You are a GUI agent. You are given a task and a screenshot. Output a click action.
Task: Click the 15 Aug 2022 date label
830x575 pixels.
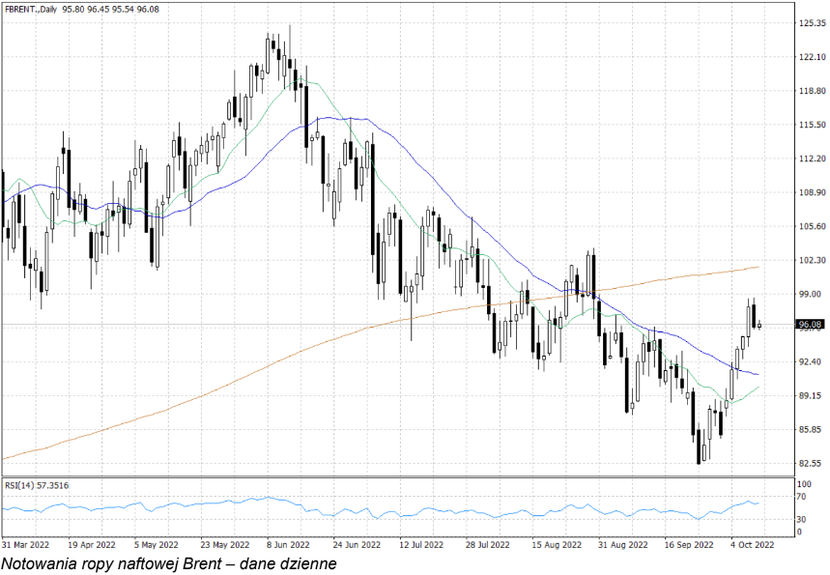[x=557, y=546]
